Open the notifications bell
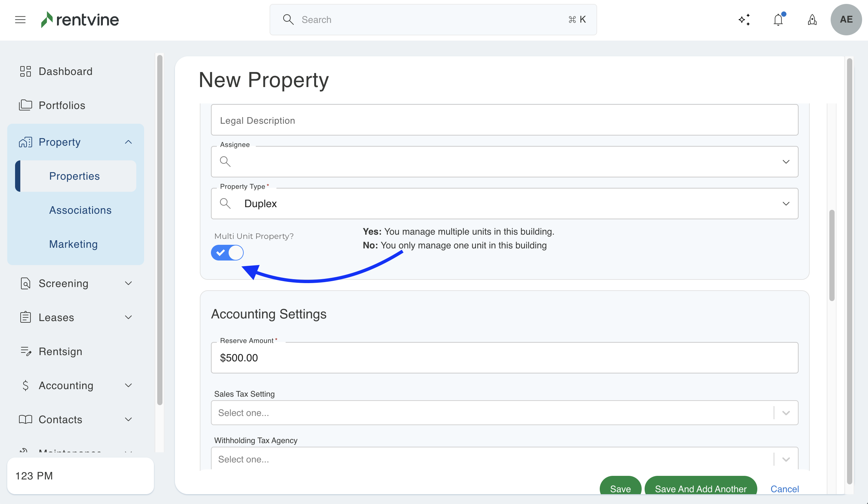 coord(778,20)
